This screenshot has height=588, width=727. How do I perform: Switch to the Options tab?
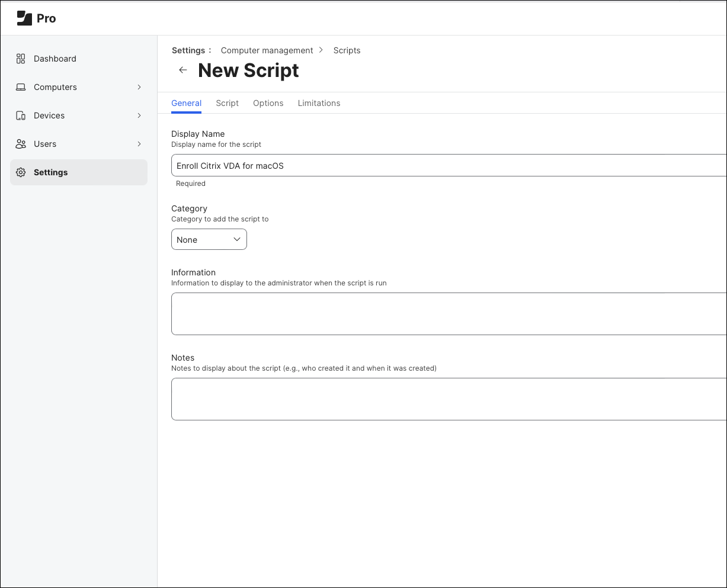tap(268, 103)
